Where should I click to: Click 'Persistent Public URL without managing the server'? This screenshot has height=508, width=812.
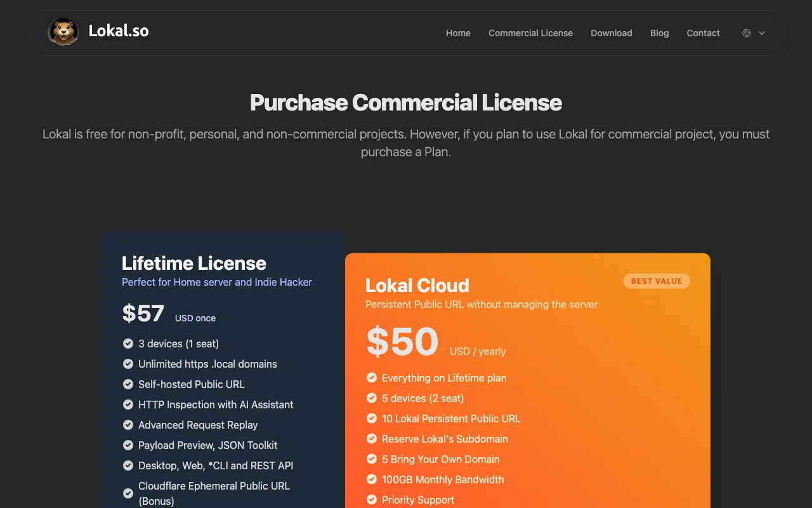481,304
